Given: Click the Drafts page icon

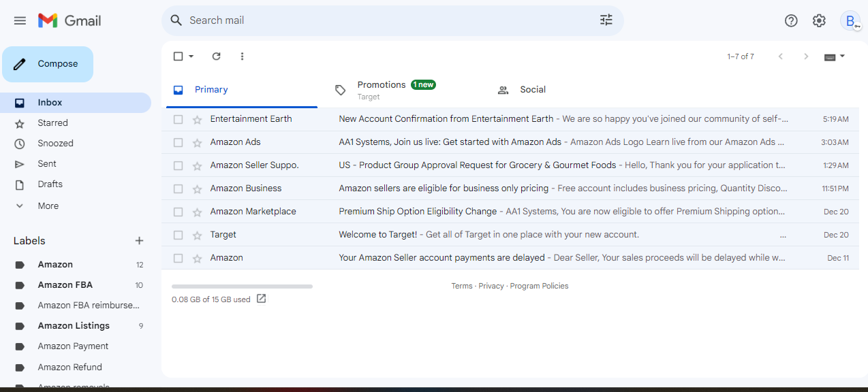Looking at the screenshot, I should pyautogui.click(x=20, y=184).
